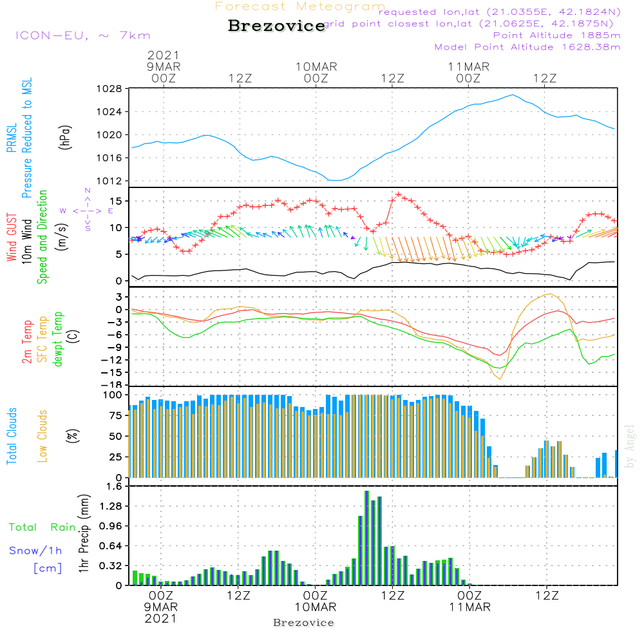Click the green 'Speed and Direction' label
This screenshot has width=644, height=644.
click(43, 237)
